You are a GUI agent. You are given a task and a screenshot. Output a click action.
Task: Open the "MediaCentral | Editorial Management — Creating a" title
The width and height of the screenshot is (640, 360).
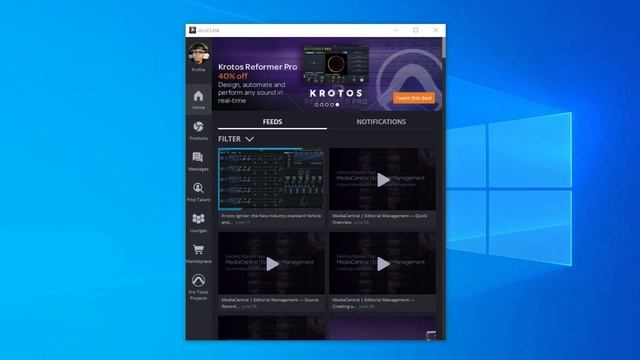pyautogui.click(x=373, y=303)
